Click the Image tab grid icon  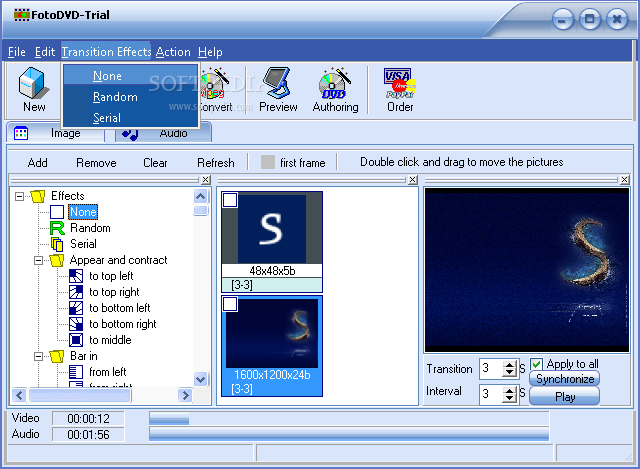click(21, 133)
